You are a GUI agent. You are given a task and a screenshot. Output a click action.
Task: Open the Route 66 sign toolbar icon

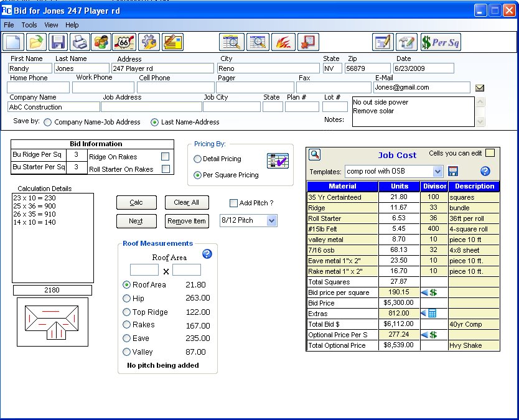point(124,42)
